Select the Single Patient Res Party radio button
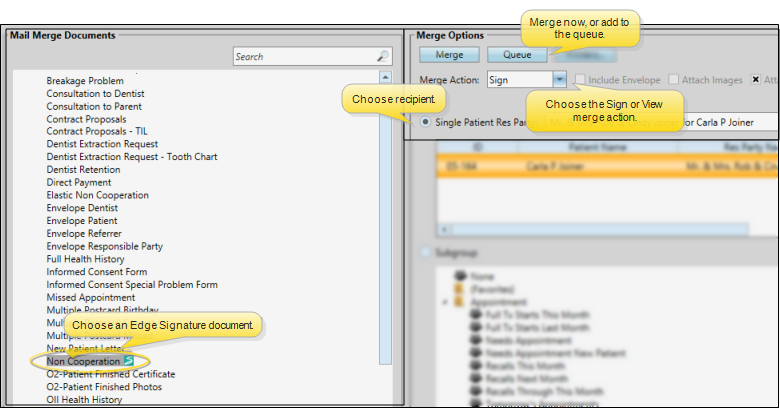Image resolution: width=780 pixels, height=408 pixels. coord(427,122)
